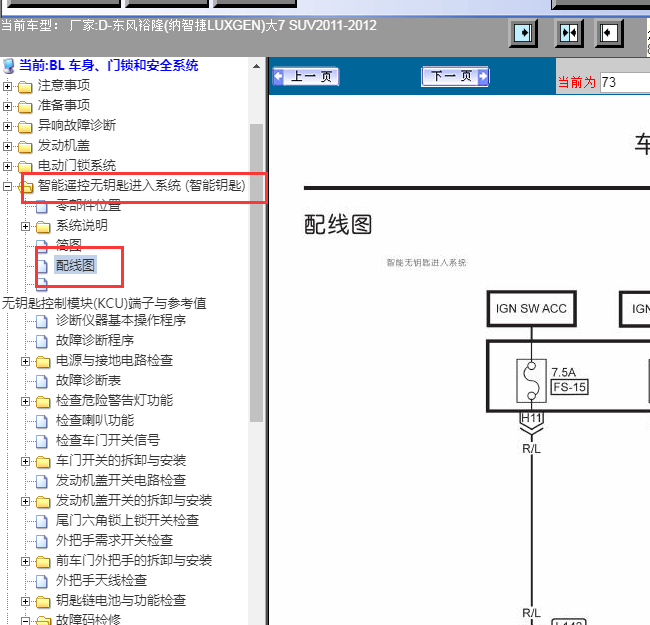Click the 钥匙链电池与功能检查 folder icon
This screenshot has width=650, height=625.
pos(43,602)
